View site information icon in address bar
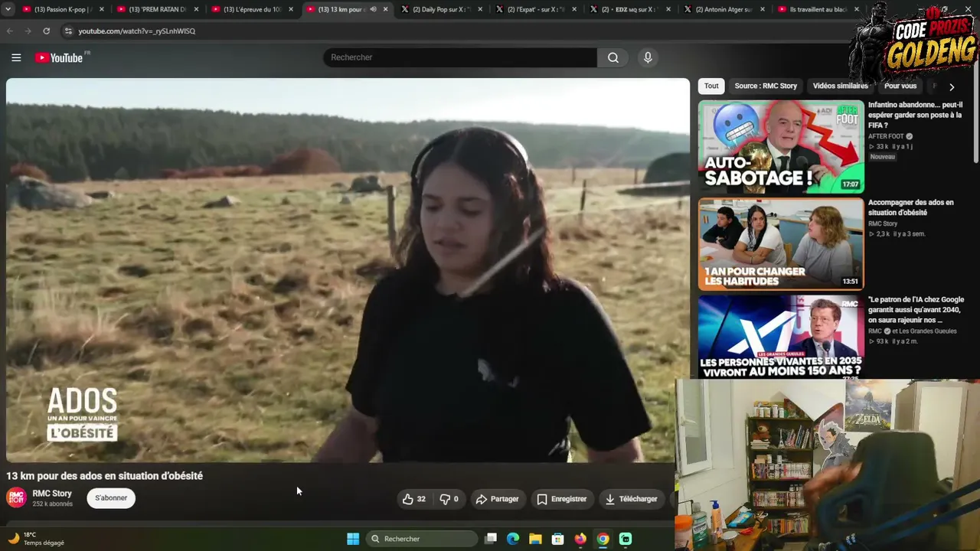Viewport: 980px width, 551px height. coord(68,31)
